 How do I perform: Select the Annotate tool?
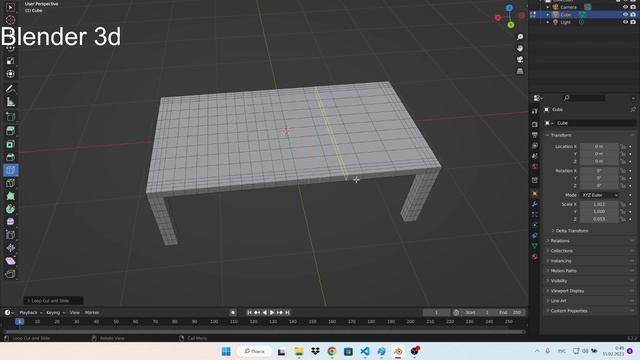(11, 89)
